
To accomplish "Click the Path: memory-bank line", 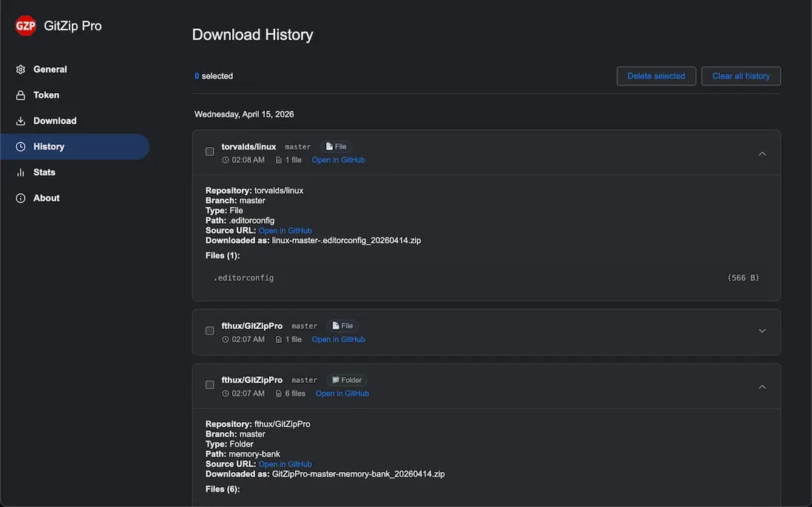I will click(243, 455).
